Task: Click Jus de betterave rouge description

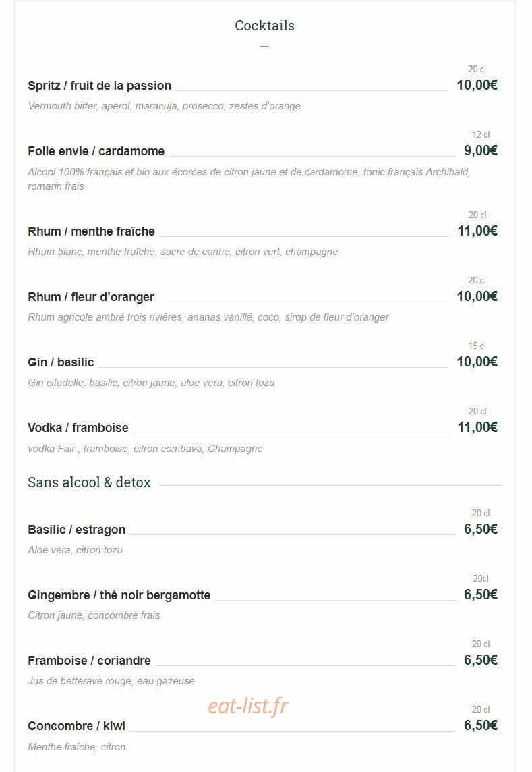Action: (x=111, y=681)
